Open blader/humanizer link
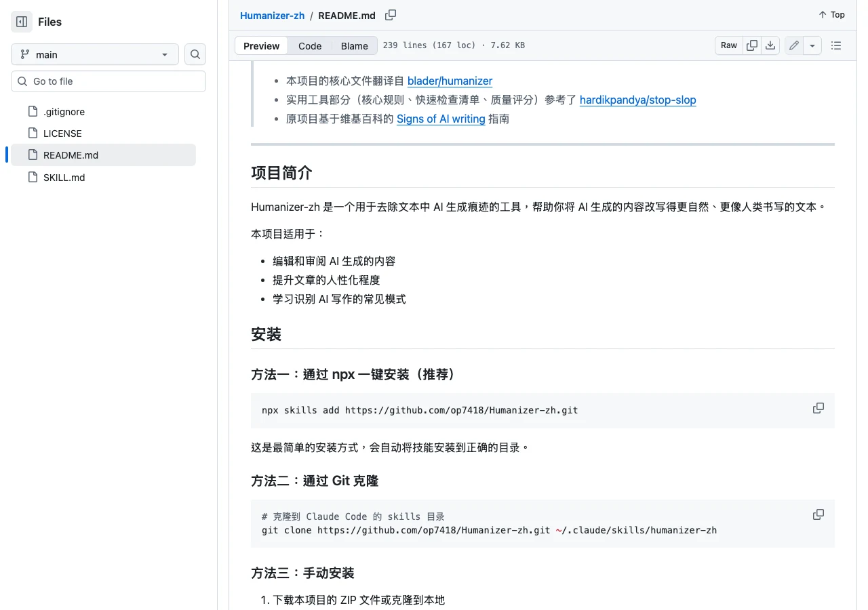The width and height of the screenshot is (868, 610). click(450, 81)
